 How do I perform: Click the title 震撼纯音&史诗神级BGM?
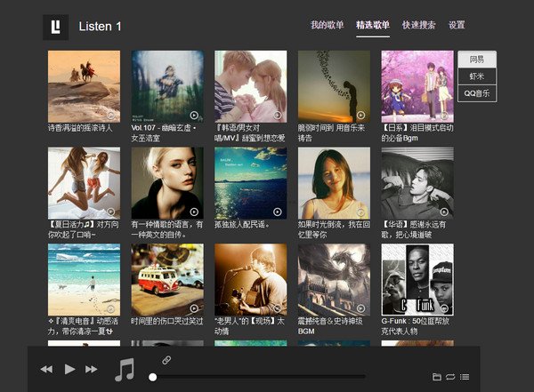point(330,326)
